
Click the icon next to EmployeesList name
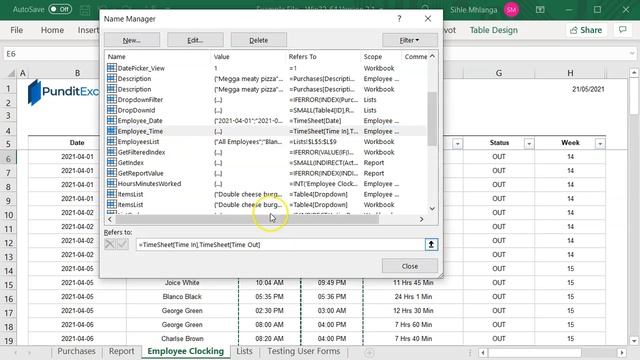tap(111, 141)
